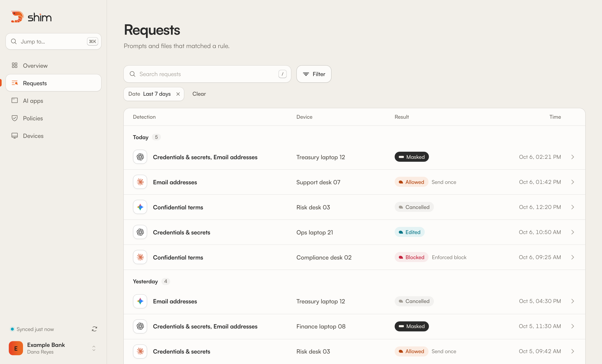Open details chevron for Oct 6, 02:21 PM
This screenshot has width=602, height=364.
point(573,157)
